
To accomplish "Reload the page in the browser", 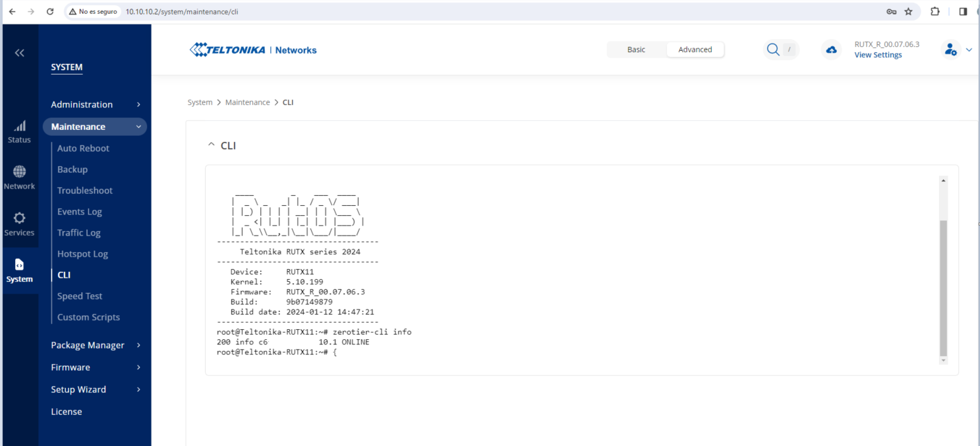I will point(50,12).
